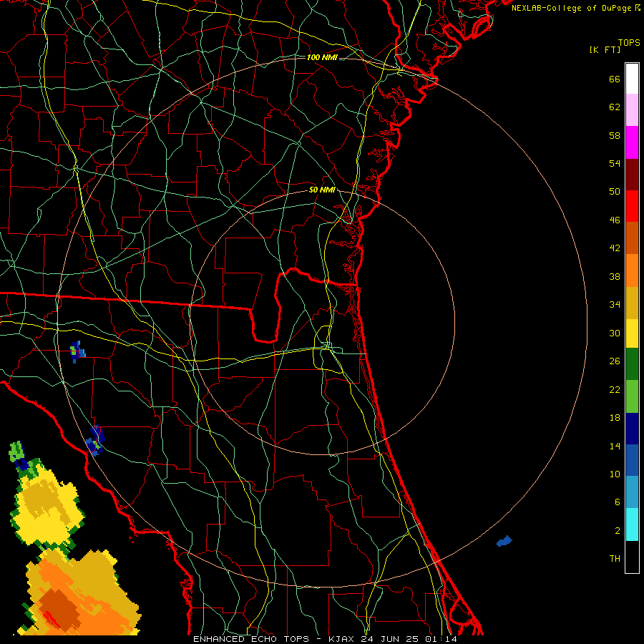Click the white swatch in TOPS legend
The image size is (644, 644).
click(632, 79)
